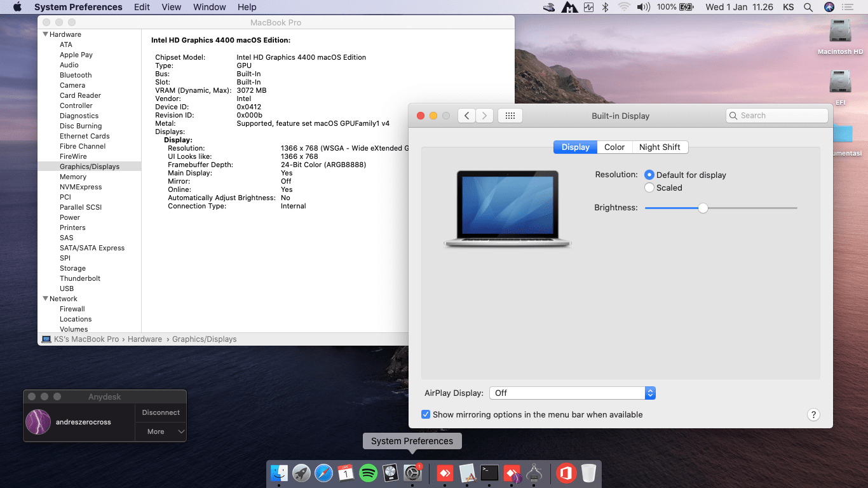This screenshot has width=868, height=488.
Task: Click forward arrow in Built-in Display
Action: pyautogui.click(x=485, y=116)
